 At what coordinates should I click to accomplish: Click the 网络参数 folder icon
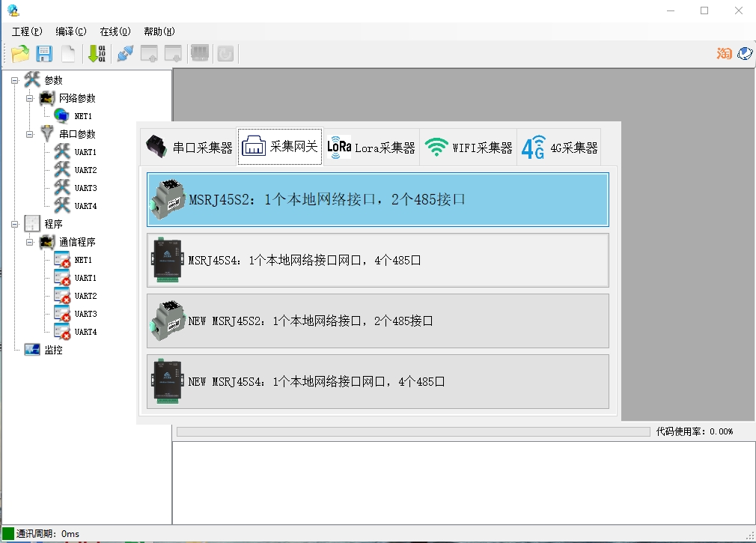click(x=46, y=98)
